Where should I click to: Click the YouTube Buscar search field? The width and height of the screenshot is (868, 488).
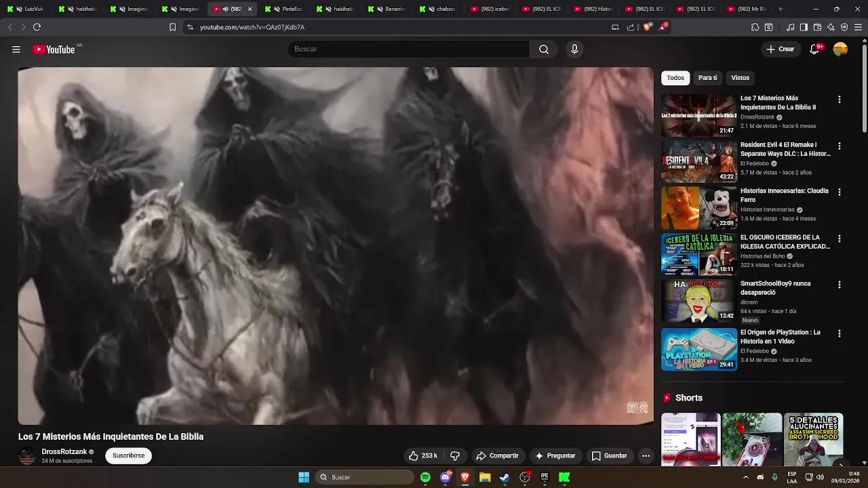click(x=409, y=49)
